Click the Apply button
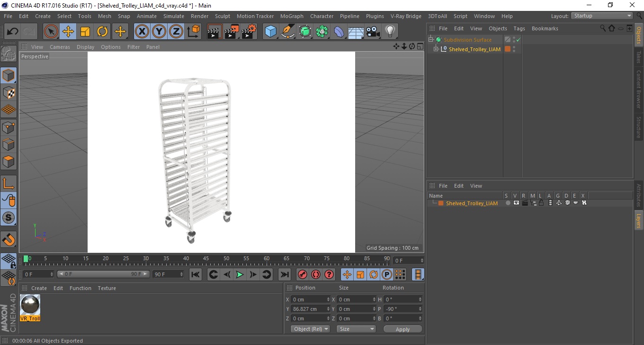This screenshot has height=345, width=644. tap(402, 329)
